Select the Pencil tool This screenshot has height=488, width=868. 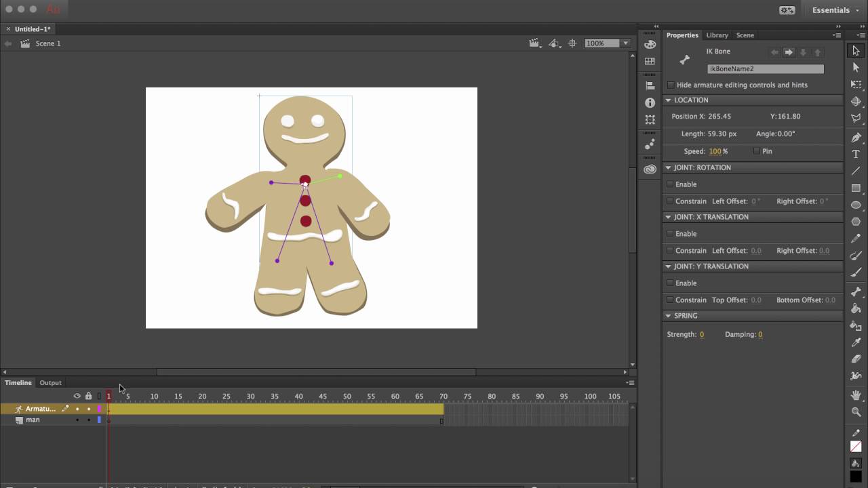[x=856, y=239]
